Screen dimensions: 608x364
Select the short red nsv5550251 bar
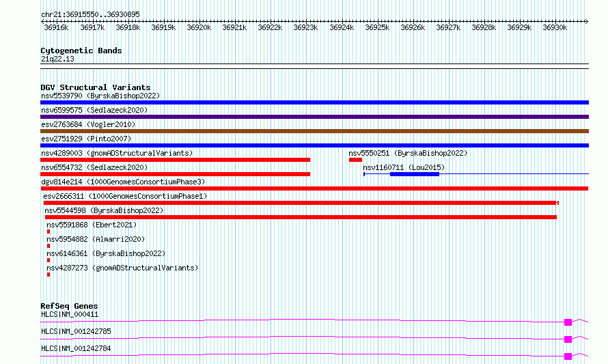[x=355, y=160]
